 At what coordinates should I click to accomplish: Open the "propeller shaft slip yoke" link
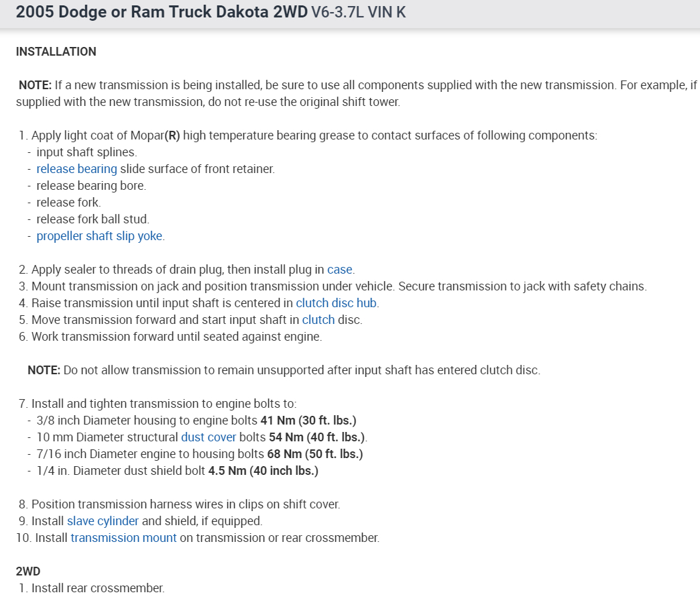point(99,236)
